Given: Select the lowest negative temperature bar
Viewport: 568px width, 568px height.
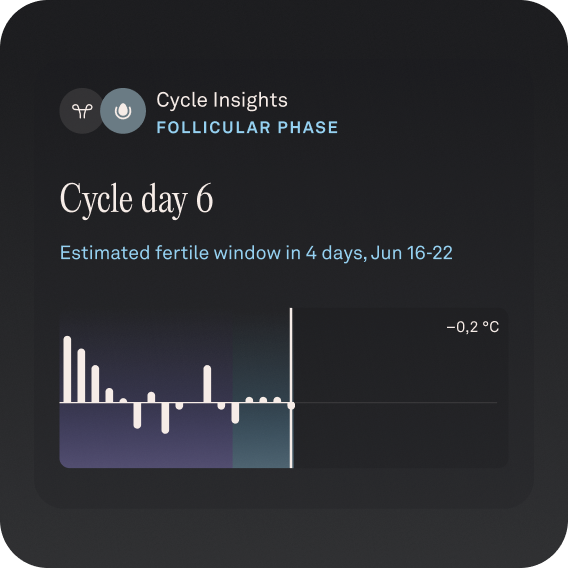Looking at the screenshot, I should pyautogui.click(x=165, y=418).
